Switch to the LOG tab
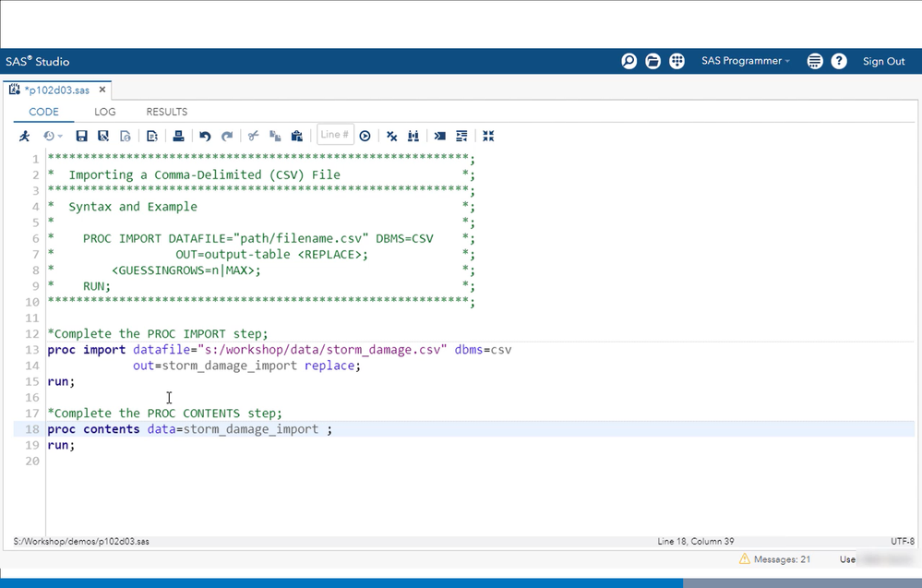Viewport: 922px width, 588px height. pos(105,112)
